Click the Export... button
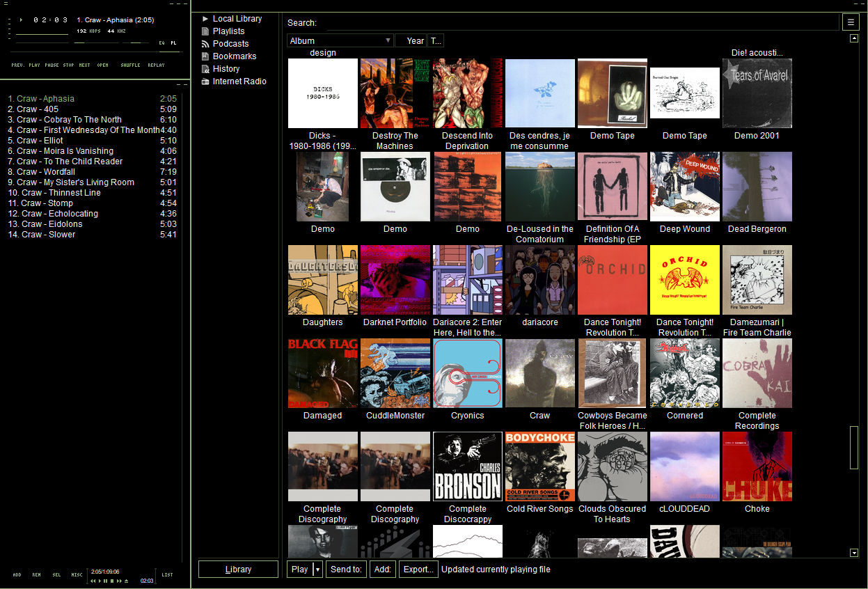Screen dimensions: 868x589 [x=418, y=570]
